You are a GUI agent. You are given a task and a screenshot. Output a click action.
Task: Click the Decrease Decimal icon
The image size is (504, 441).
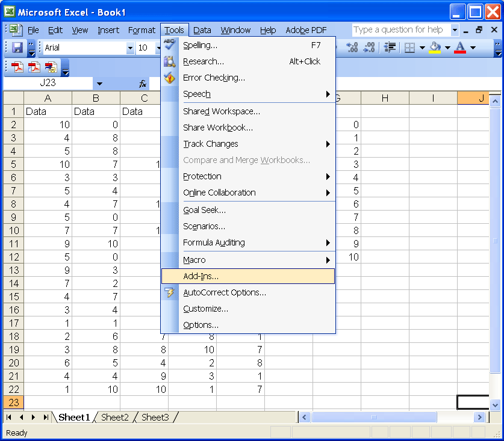pyautogui.click(x=369, y=48)
